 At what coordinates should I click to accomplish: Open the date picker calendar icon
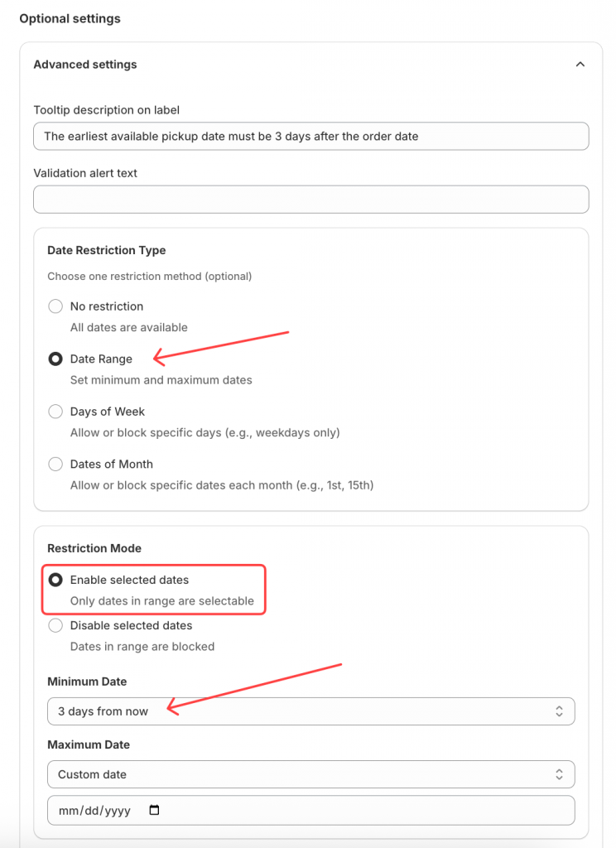click(x=153, y=811)
